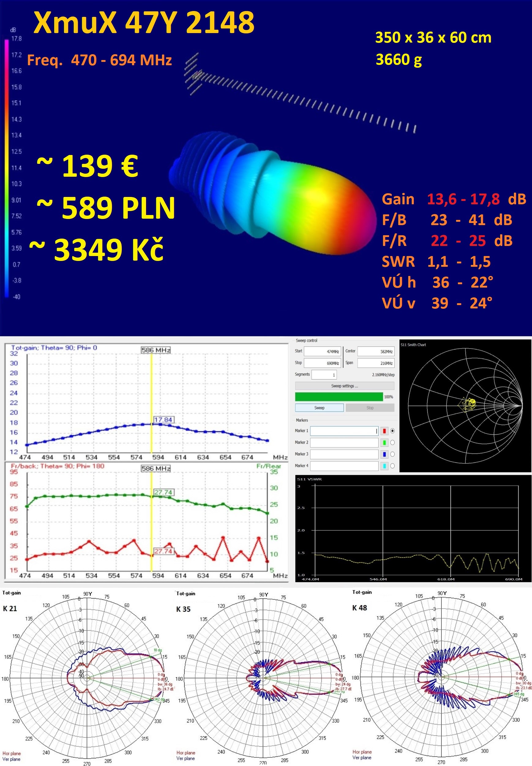This screenshot has width=532, height=766.
Task: Click the 3D antenna element model
Action: tap(300, 93)
